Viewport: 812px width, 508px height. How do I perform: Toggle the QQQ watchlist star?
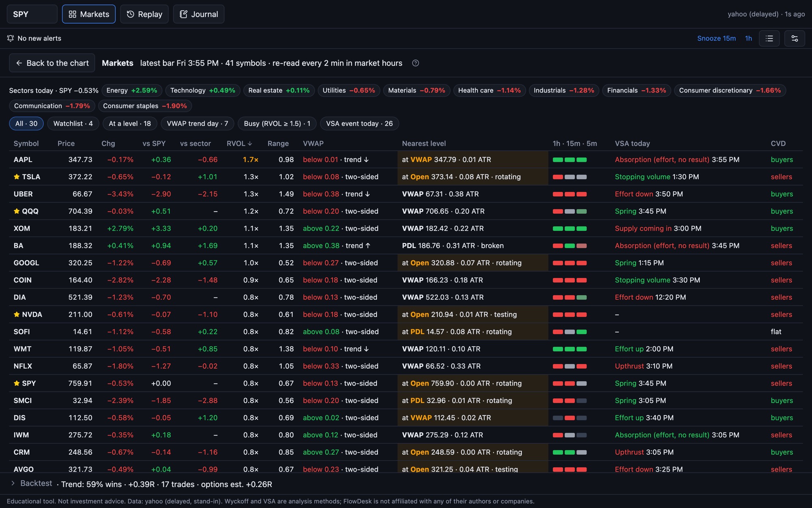point(17,211)
